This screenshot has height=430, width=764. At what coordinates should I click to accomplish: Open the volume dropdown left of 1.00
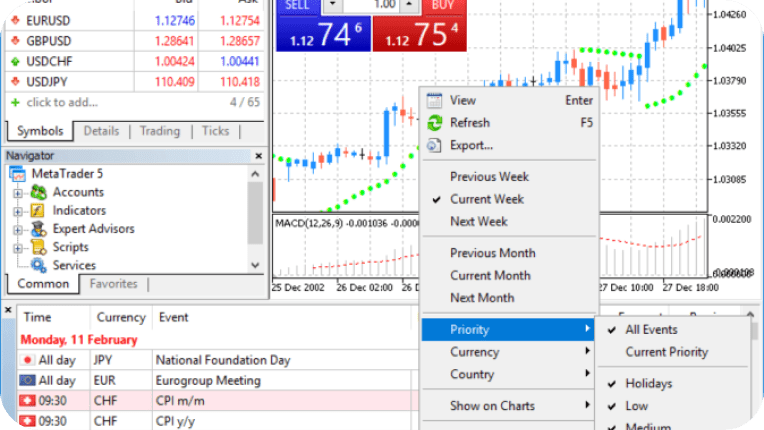pos(332,5)
